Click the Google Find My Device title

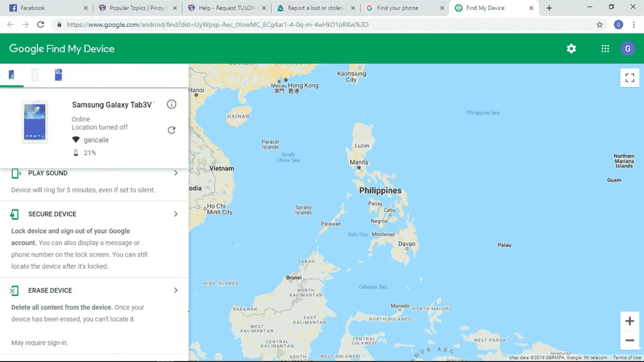click(62, 49)
